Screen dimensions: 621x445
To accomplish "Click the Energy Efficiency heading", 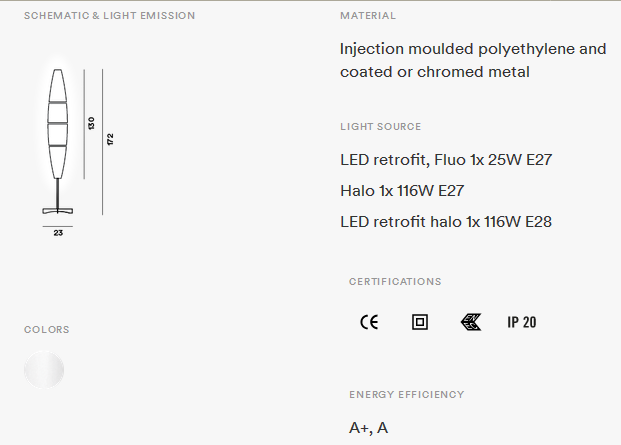I will 407,394.
